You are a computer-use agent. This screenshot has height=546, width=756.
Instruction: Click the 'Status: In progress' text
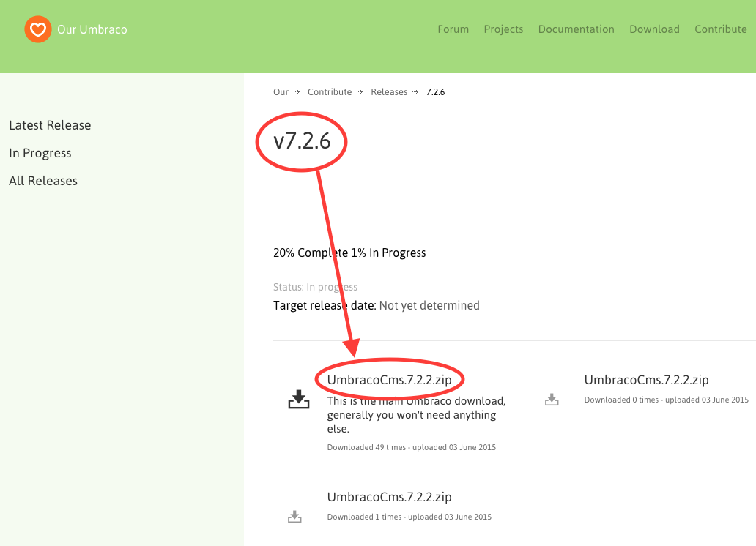(x=315, y=287)
